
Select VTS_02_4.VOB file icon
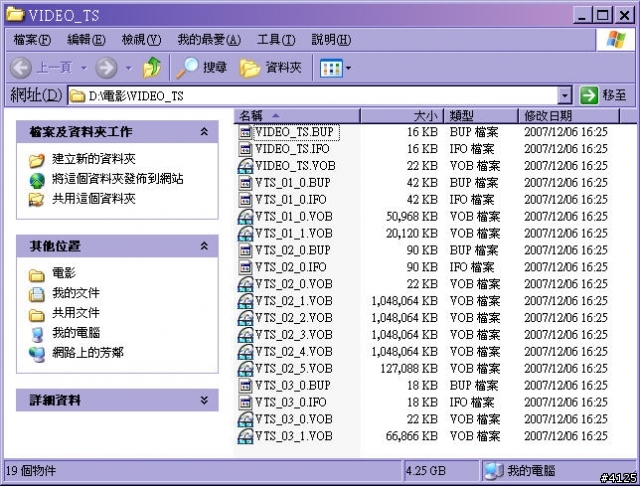tap(245, 352)
